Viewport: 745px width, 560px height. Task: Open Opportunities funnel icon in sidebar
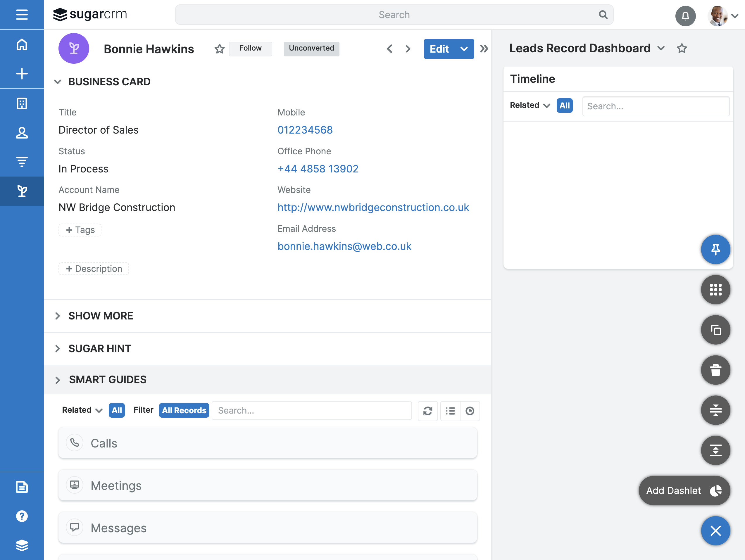[x=22, y=162]
